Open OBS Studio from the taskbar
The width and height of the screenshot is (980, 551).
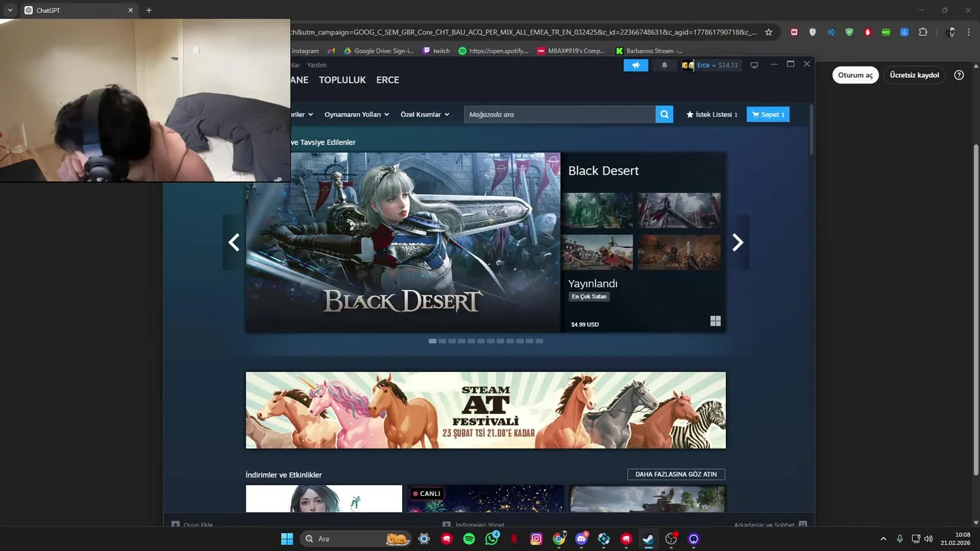671,539
